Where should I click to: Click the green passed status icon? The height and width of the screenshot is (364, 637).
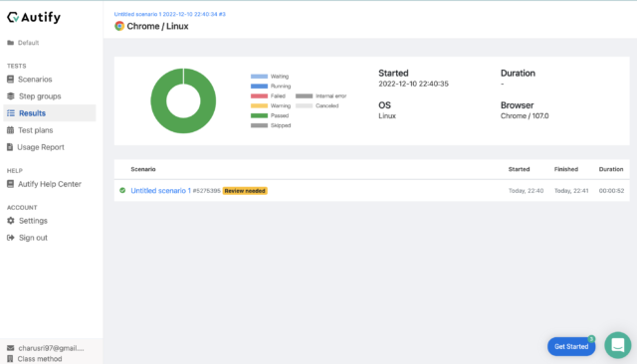pyautogui.click(x=122, y=190)
